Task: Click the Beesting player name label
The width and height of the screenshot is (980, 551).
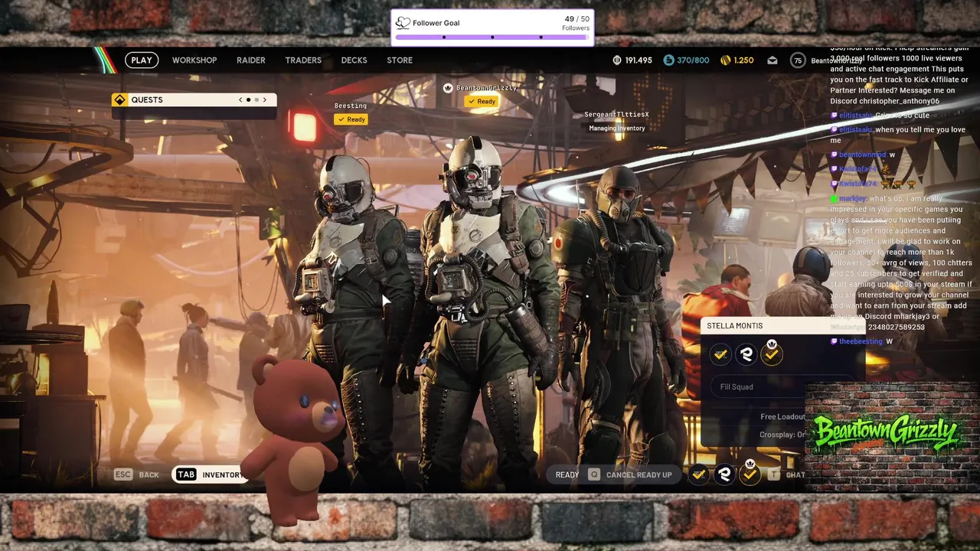Action: pyautogui.click(x=351, y=106)
